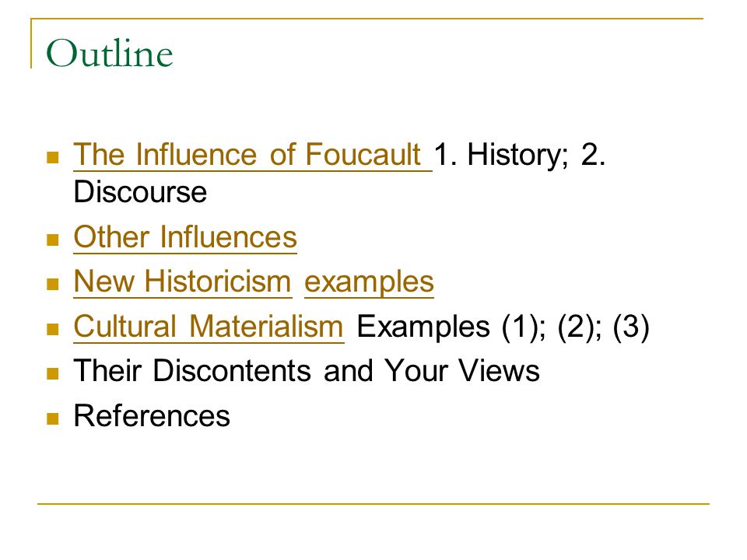This screenshot has width=747, height=560.
Task: Follow the Other Influences link
Action: [x=185, y=237]
